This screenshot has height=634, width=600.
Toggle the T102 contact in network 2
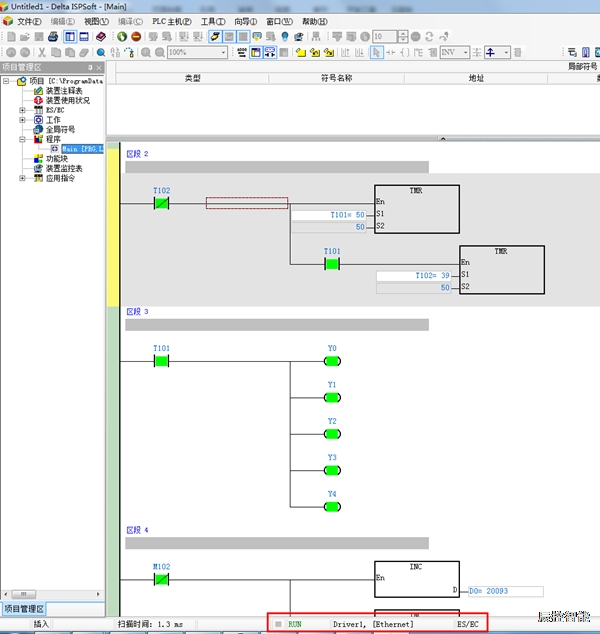(161, 203)
